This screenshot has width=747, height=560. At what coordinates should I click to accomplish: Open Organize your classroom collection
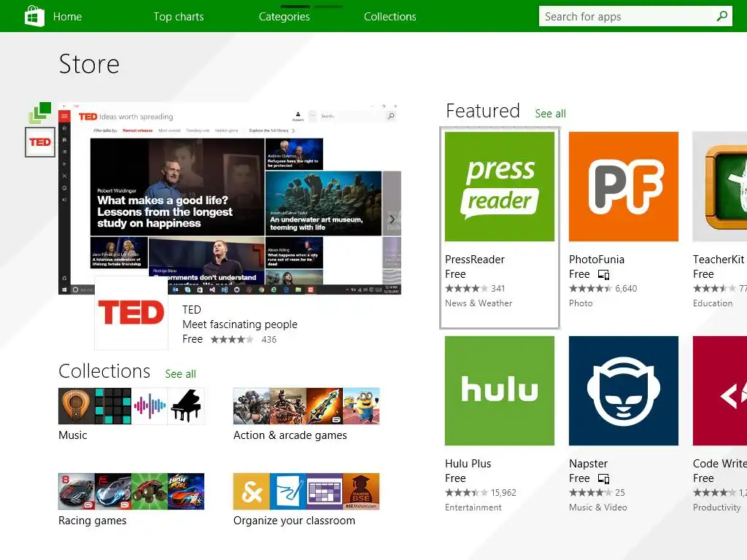pyautogui.click(x=295, y=521)
